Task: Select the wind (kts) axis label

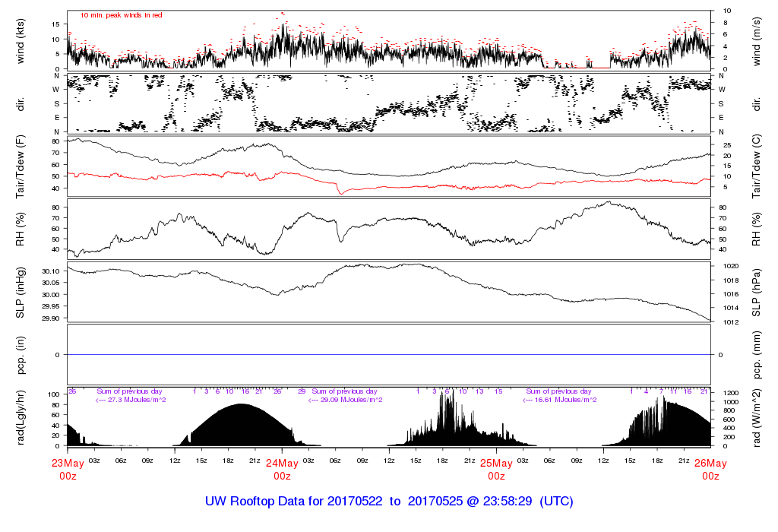Action: pos(21,40)
